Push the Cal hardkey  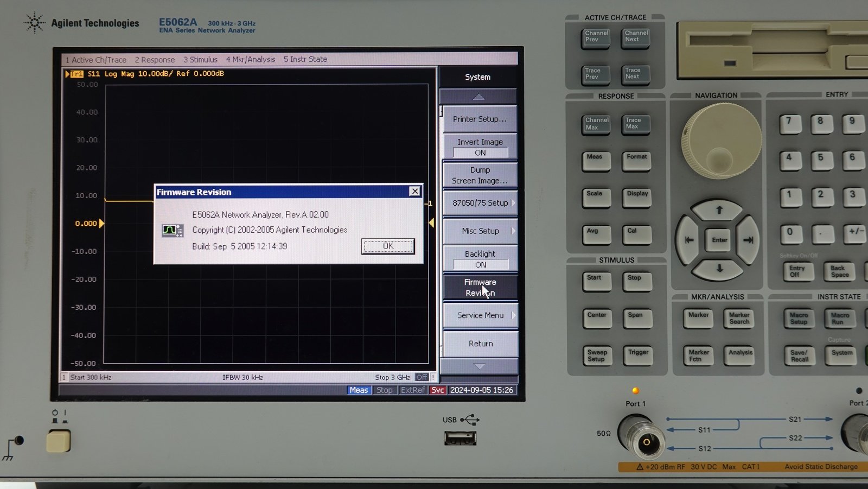point(637,235)
